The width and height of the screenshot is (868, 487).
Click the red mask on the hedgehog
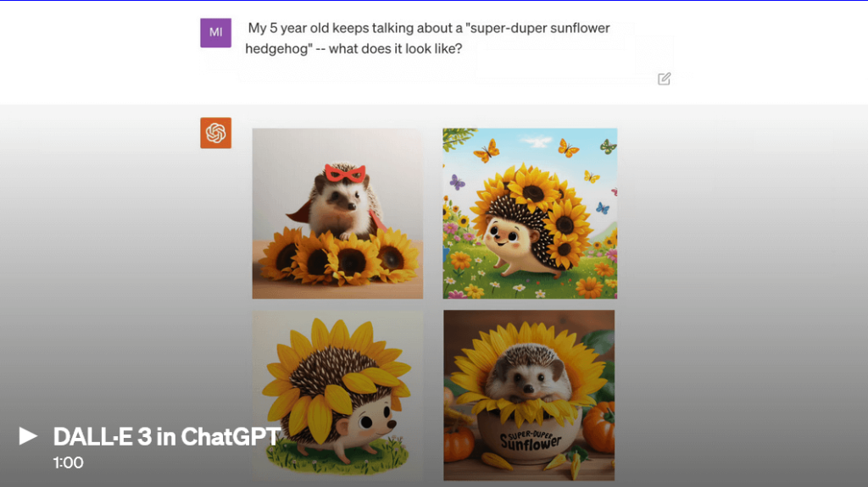coord(345,174)
